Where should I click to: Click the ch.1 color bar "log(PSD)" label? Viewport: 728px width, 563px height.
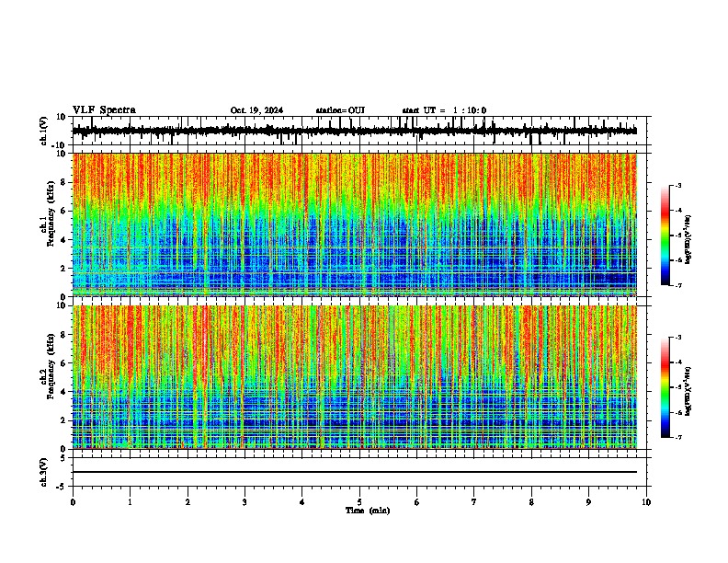[688, 239]
